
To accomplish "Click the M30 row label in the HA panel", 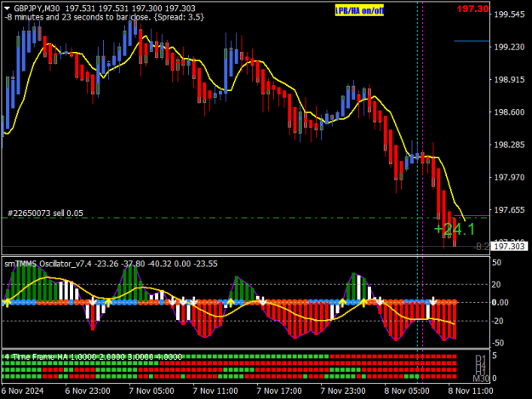I will point(481,379).
